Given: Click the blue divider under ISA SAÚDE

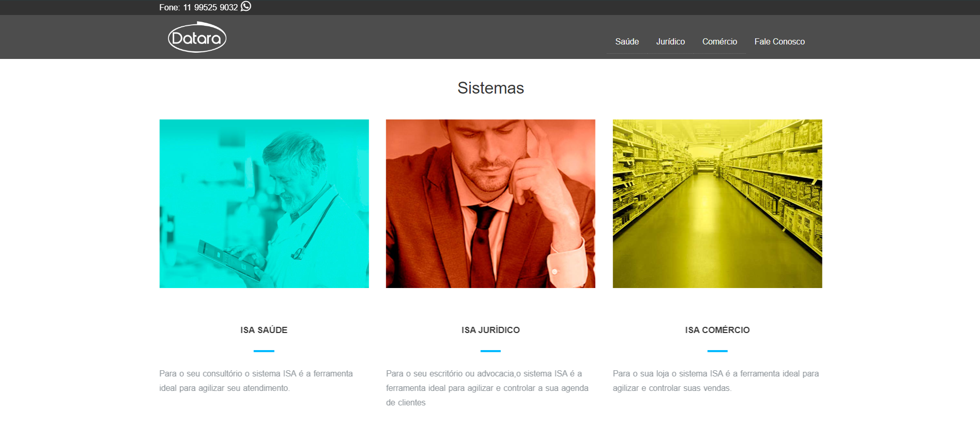Looking at the screenshot, I should (x=264, y=351).
